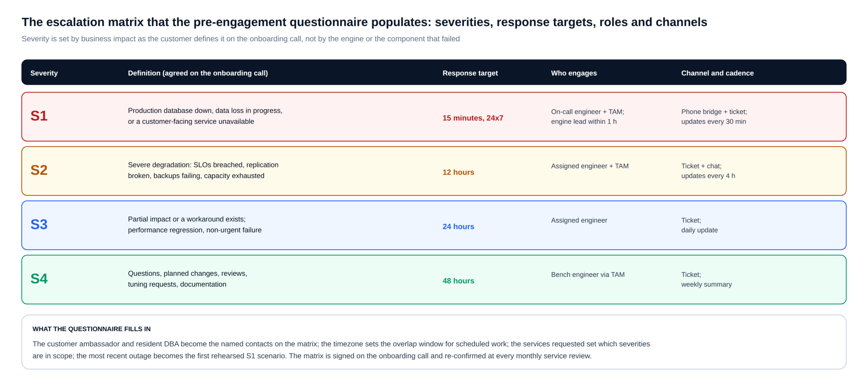868x380 pixels.
Task: Click 'Assigned engineer' in the S3 row
Action: click(579, 220)
